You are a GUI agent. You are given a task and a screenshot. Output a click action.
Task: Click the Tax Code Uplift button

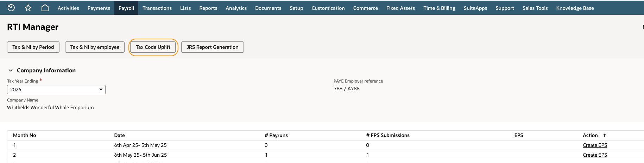click(x=153, y=47)
